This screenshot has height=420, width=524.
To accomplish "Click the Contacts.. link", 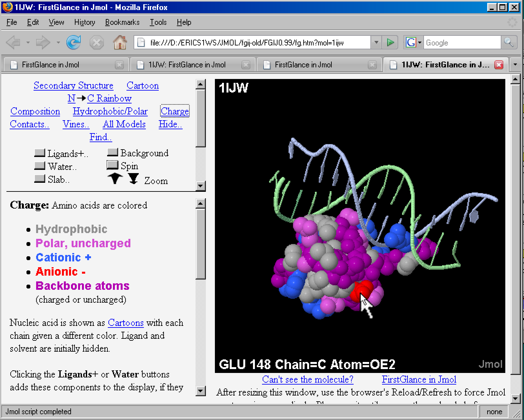I will coord(30,124).
